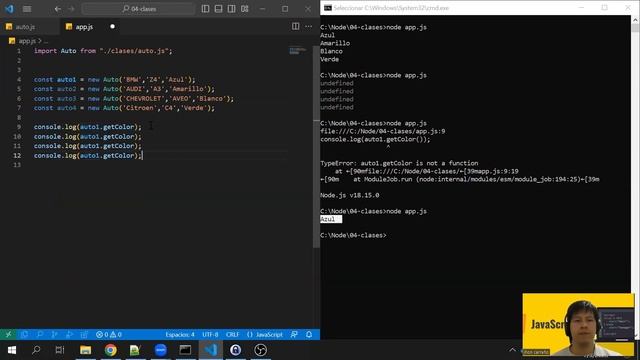Go back with the navigation arrow
This screenshot has height=360, width=640.
click(58, 9)
